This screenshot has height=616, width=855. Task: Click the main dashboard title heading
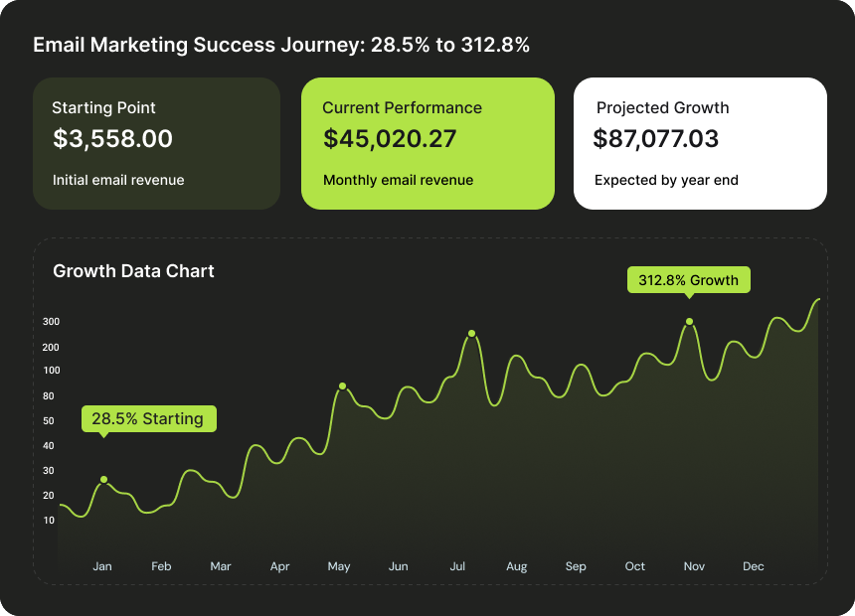tap(281, 45)
